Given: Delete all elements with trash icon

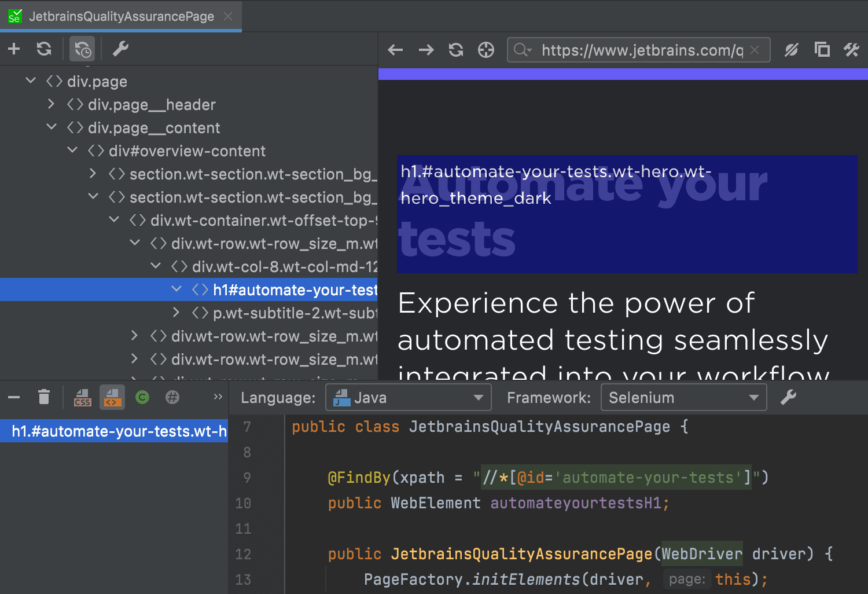Looking at the screenshot, I should (x=44, y=397).
